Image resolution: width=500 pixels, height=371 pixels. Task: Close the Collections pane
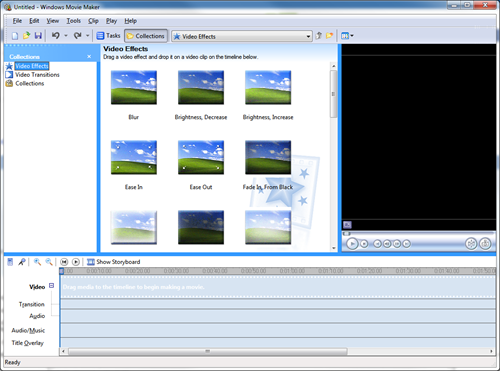pyautogui.click(x=89, y=57)
